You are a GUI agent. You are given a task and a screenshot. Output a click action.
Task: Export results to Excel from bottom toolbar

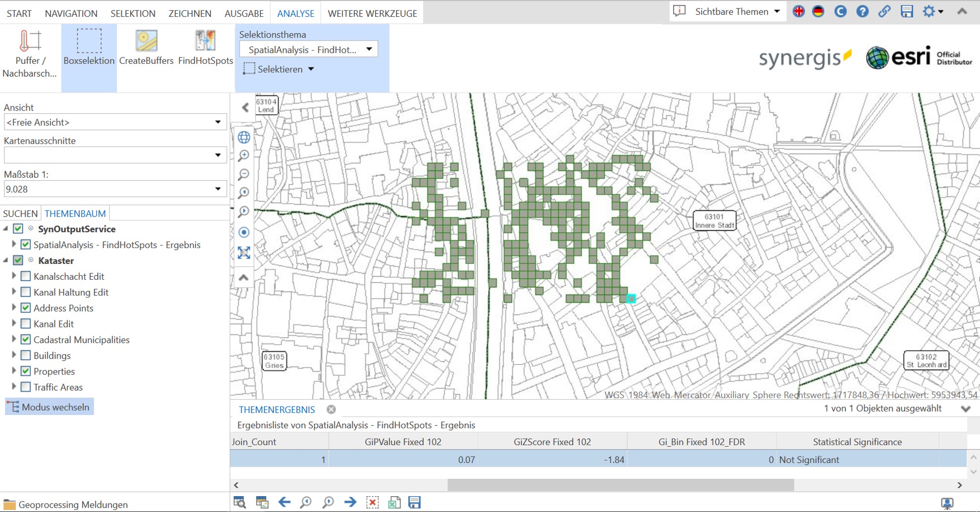pyautogui.click(x=393, y=502)
